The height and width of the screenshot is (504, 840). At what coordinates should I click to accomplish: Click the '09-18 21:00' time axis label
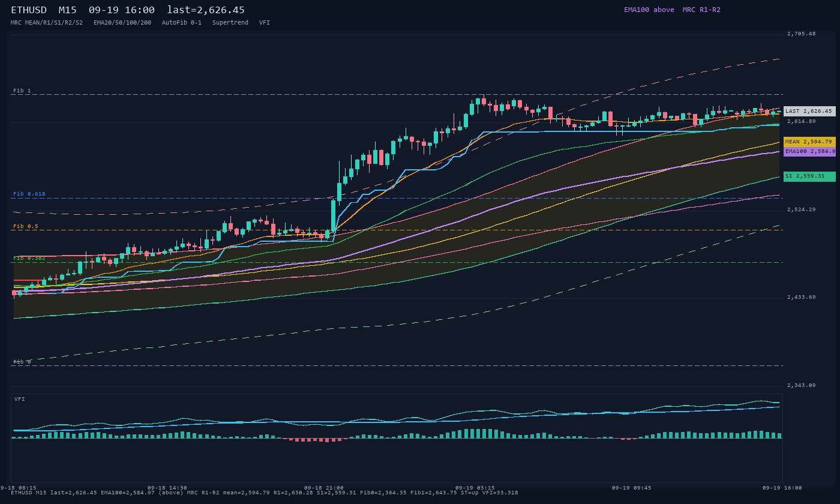pyautogui.click(x=324, y=488)
